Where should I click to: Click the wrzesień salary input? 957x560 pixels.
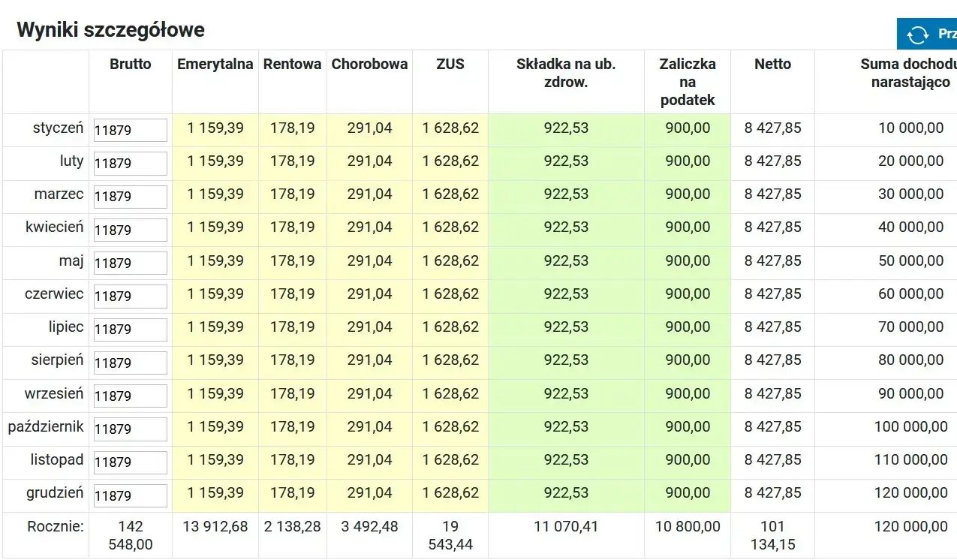(129, 396)
